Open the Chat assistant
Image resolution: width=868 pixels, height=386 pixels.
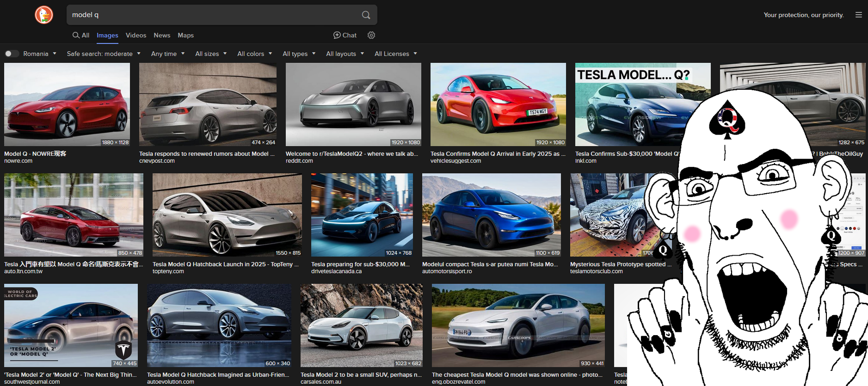pyautogui.click(x=345, y=35)
